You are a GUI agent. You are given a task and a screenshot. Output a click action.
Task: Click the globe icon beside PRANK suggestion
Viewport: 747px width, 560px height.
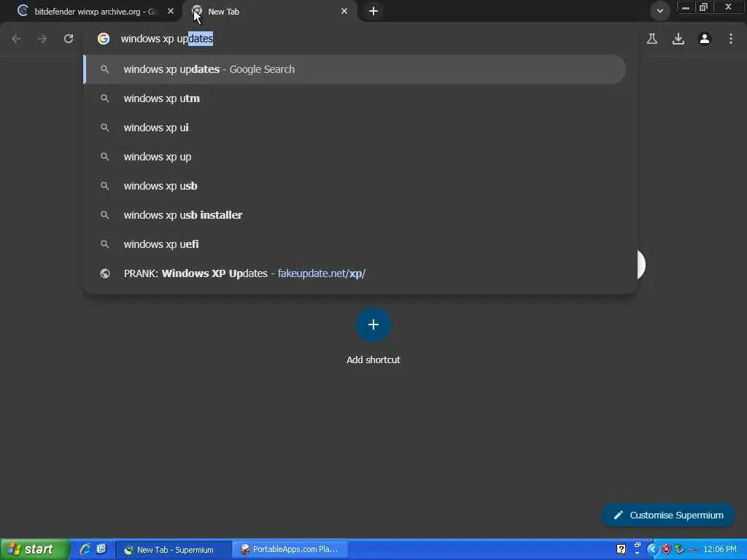105,273
